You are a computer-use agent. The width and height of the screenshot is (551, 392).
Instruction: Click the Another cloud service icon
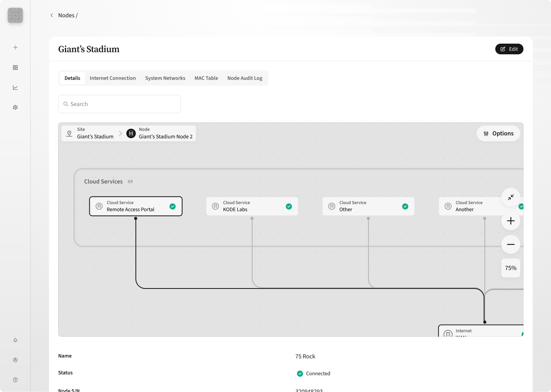pos(448,206)
